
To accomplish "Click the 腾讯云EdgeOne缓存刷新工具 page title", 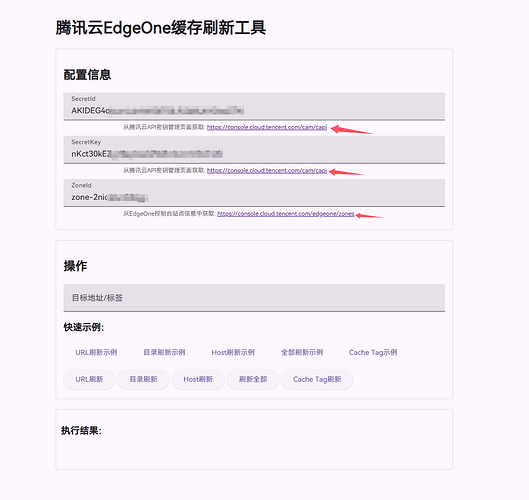I will (x=161, y=28).
